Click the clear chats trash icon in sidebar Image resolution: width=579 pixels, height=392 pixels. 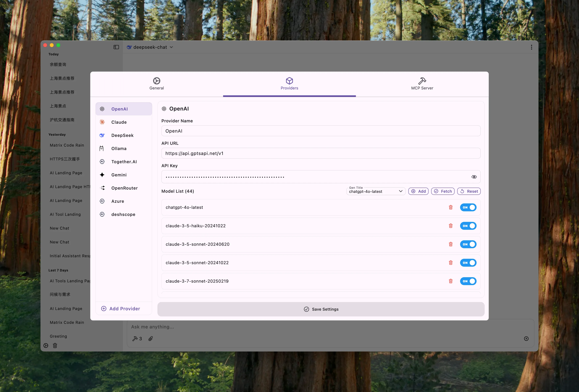tap(55, 345)
